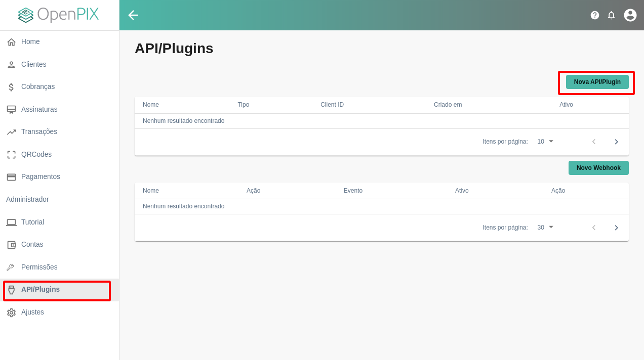Go to next page of webhooks table

pos(616,228)
